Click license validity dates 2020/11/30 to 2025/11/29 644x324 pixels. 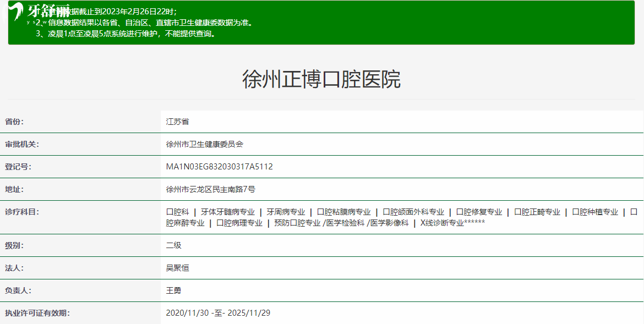click(218, 313)
